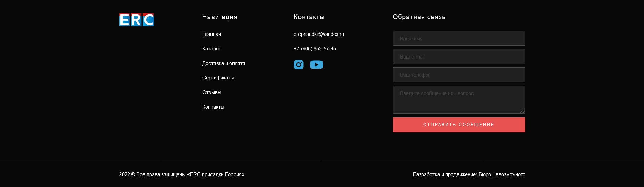Focus the Ваш телефон input field
This screenshot has width=644, height=187.
tap(459, 75)
